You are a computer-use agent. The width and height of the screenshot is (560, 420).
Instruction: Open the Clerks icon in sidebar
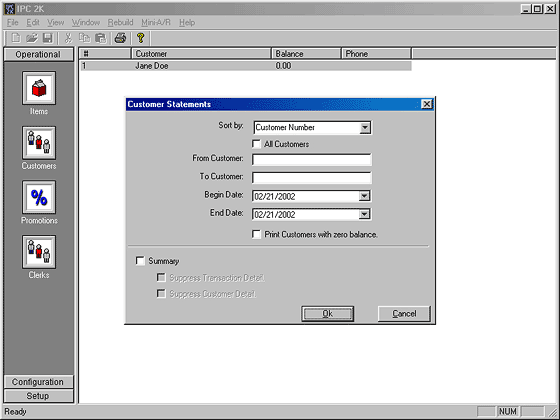39,252
